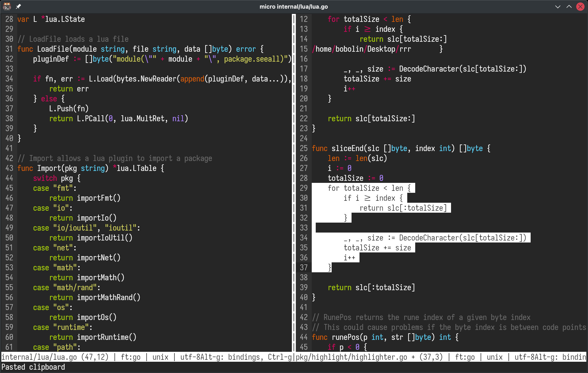Click case "fmt" on line 45
The width and height of the screenshot is (588, 373).
point(55,188)
